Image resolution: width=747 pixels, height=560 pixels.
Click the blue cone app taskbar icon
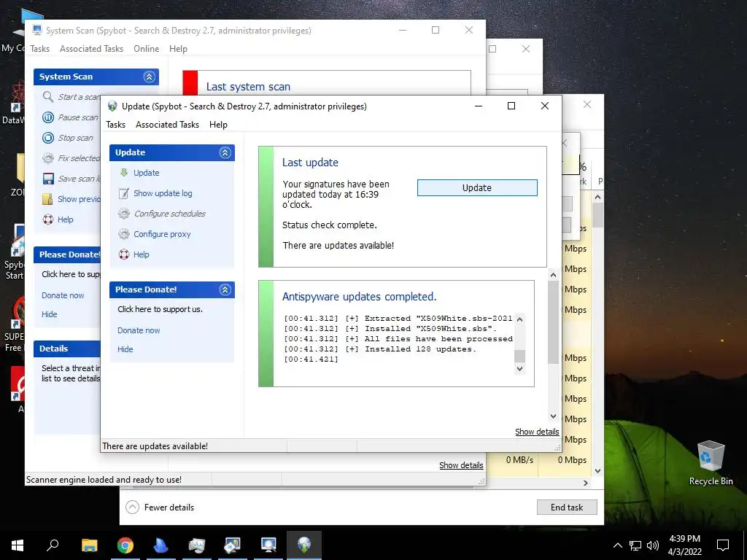point(161,545)
